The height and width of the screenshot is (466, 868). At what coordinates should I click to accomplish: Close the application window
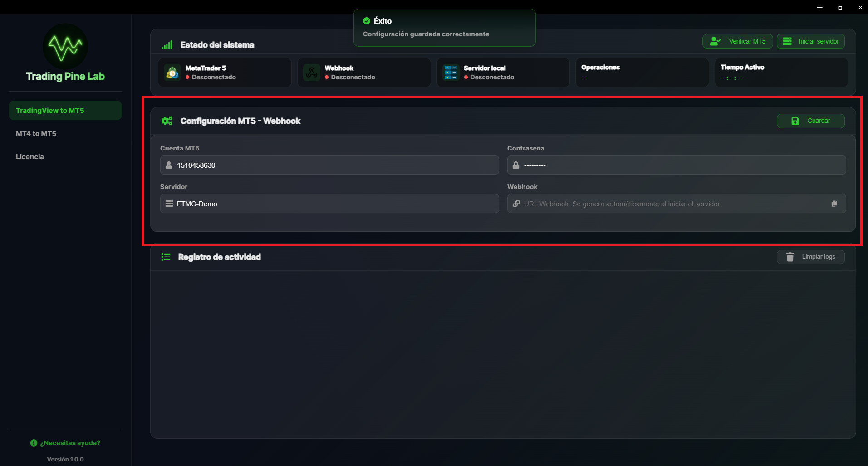[x=860, y=7]
